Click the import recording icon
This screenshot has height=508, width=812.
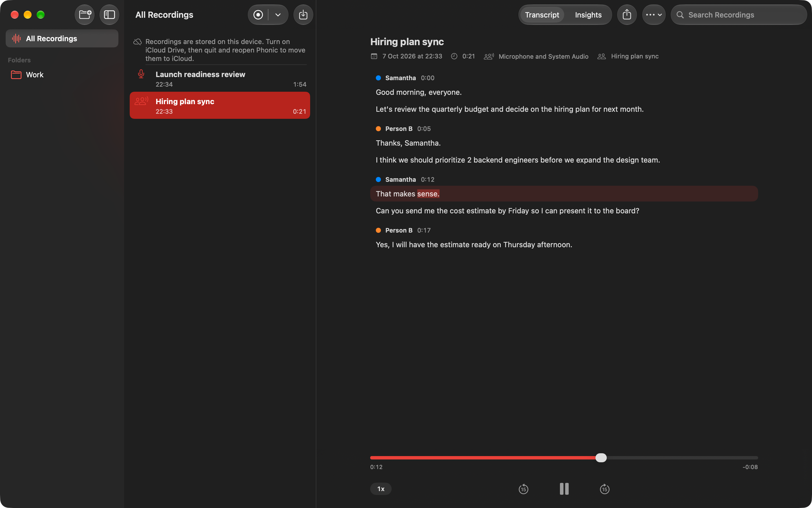(x=303, y=15)
